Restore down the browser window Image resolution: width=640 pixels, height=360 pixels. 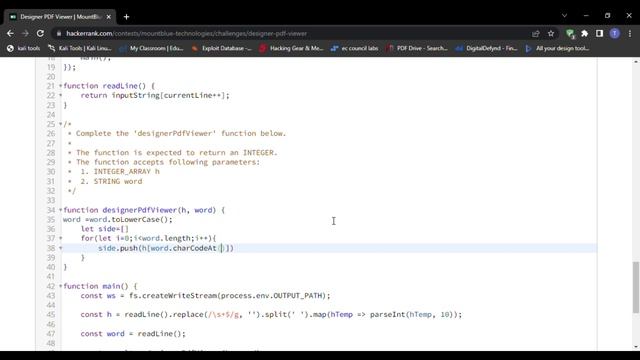point(607,16)
